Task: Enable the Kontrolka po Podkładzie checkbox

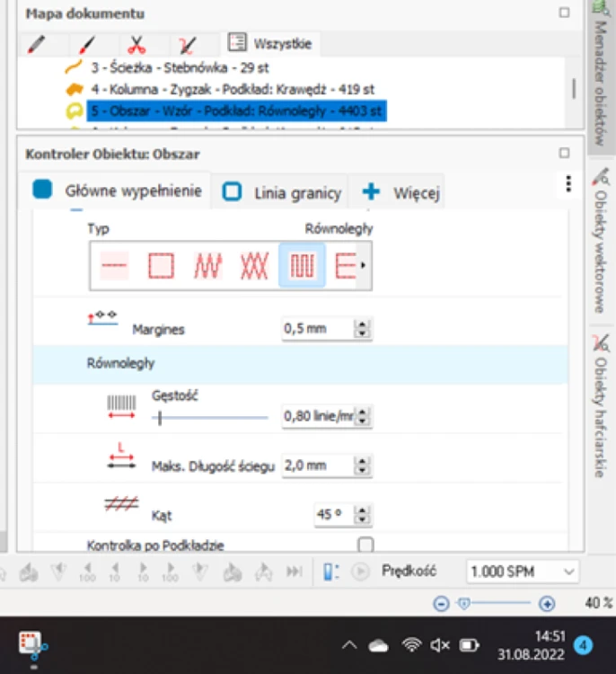Action: coord(365,545)
